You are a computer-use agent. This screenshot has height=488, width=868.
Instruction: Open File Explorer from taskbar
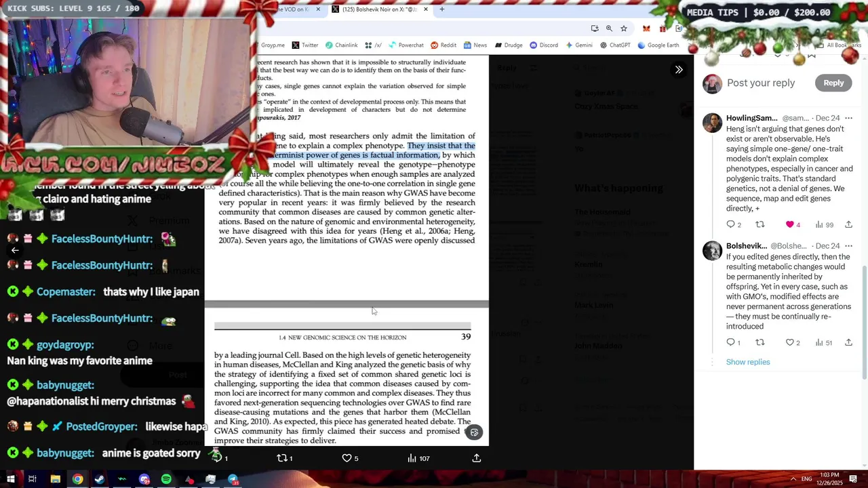[56, 479]
